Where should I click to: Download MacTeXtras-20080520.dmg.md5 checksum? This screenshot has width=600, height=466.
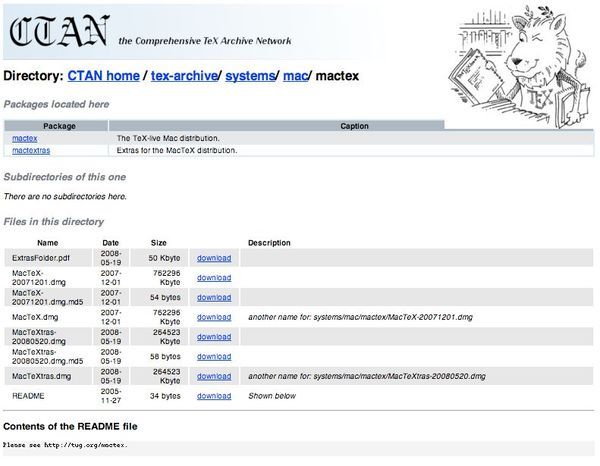(x=214, y=357)
